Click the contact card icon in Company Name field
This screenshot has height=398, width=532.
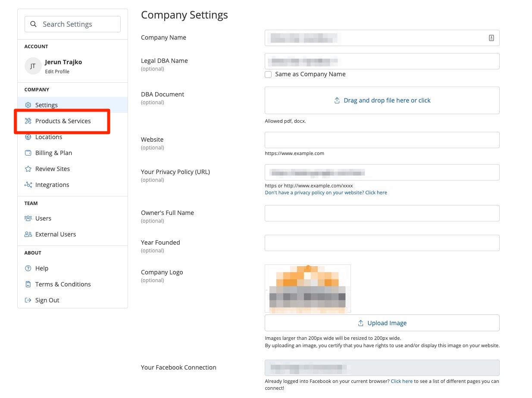(491, 38)
